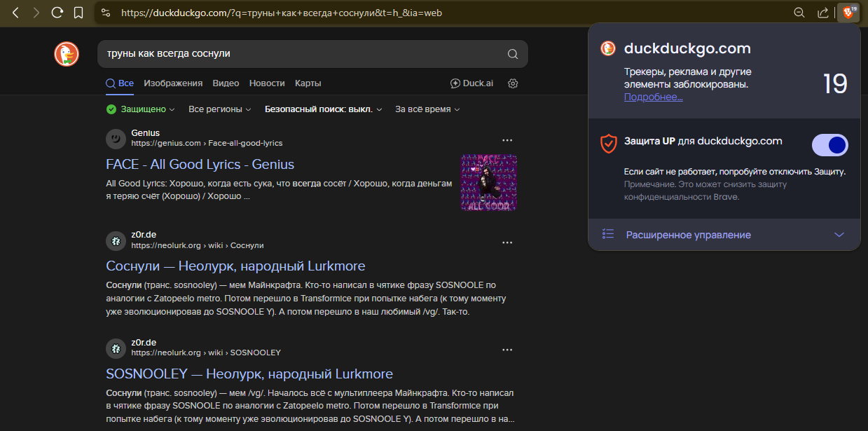Click the FACE All Good album thumbnail
The width and height of the screenshot is (868, 431).
(488, 182)
